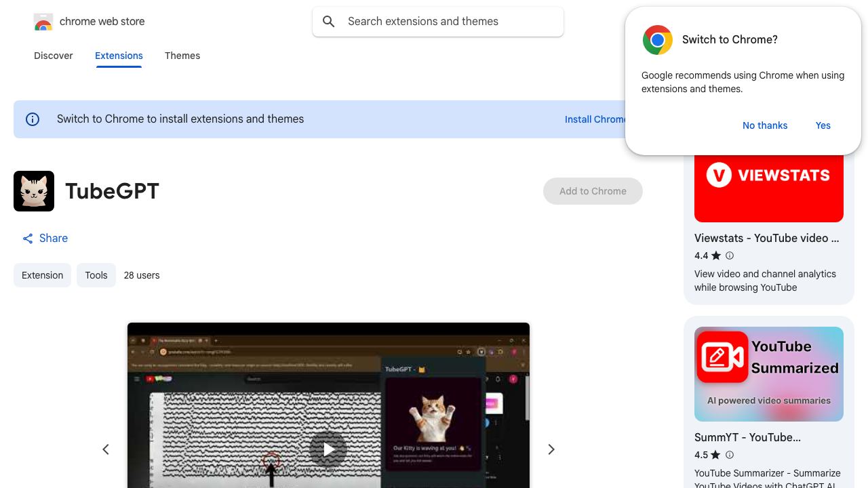Image resolution: width=868 pixels, height=488 pixels.
Task: Click the chrome web store title text
Action: [x=102, y=22]
